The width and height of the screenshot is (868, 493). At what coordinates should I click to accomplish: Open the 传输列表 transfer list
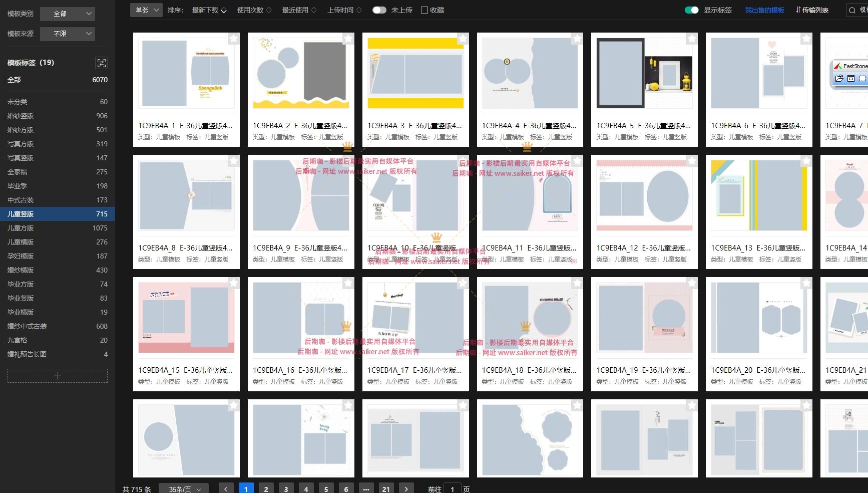812,10
